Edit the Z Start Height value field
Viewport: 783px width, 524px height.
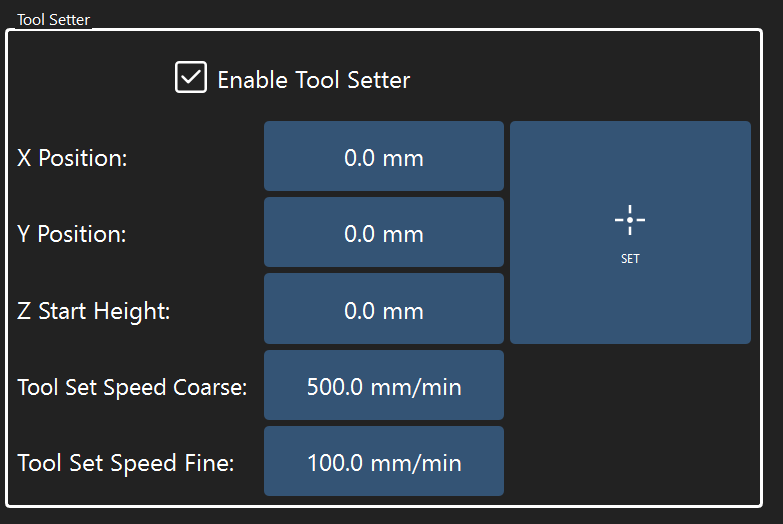pos(384,310)
